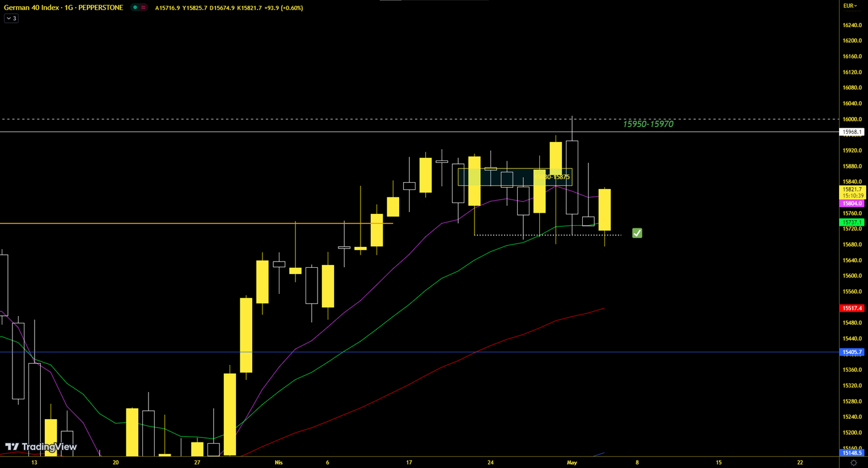The image size is (868, 468).
Task: Click the Nis label on time axis
Action: 278,463
